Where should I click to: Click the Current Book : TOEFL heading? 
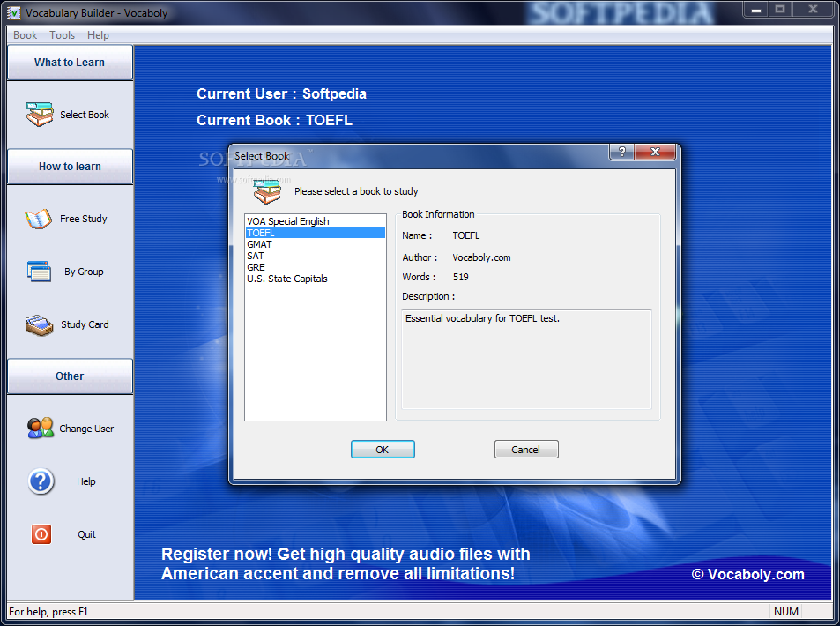[x=274, y=120]
